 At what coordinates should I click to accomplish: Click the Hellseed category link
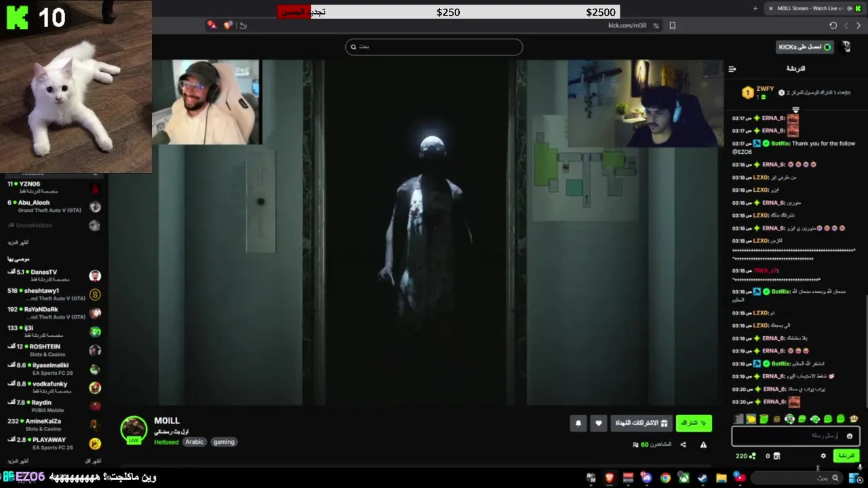click(166, 442)
